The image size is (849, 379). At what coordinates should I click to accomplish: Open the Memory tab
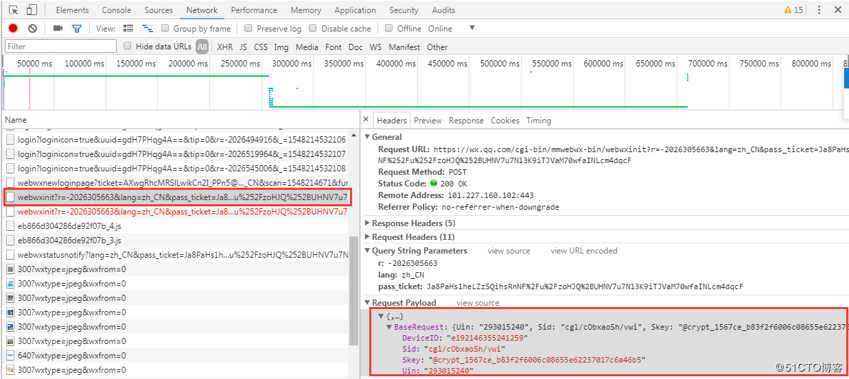point(305,10)
